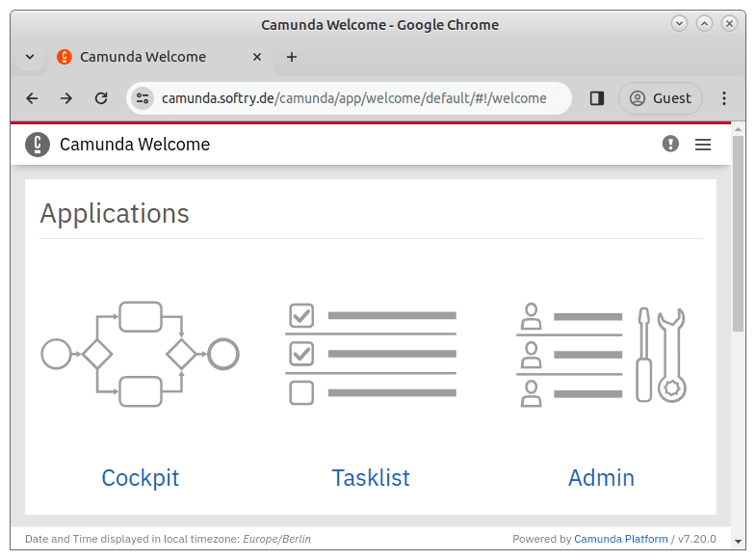Close the Chrome window

(x=729, y=23)
